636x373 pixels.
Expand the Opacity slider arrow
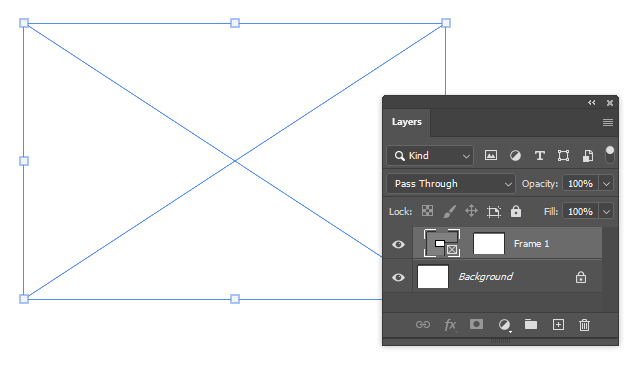tap(606, 184)
